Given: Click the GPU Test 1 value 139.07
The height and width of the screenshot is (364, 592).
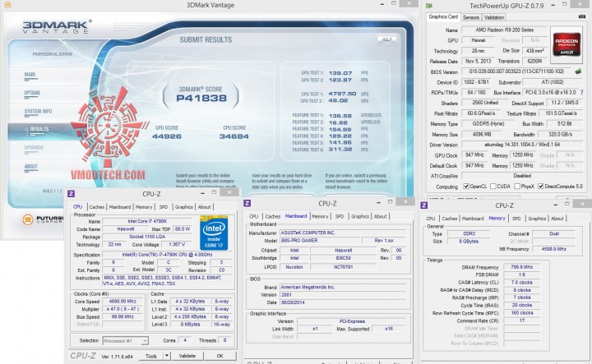Looking at the screenshot, I should coord(340,73).
